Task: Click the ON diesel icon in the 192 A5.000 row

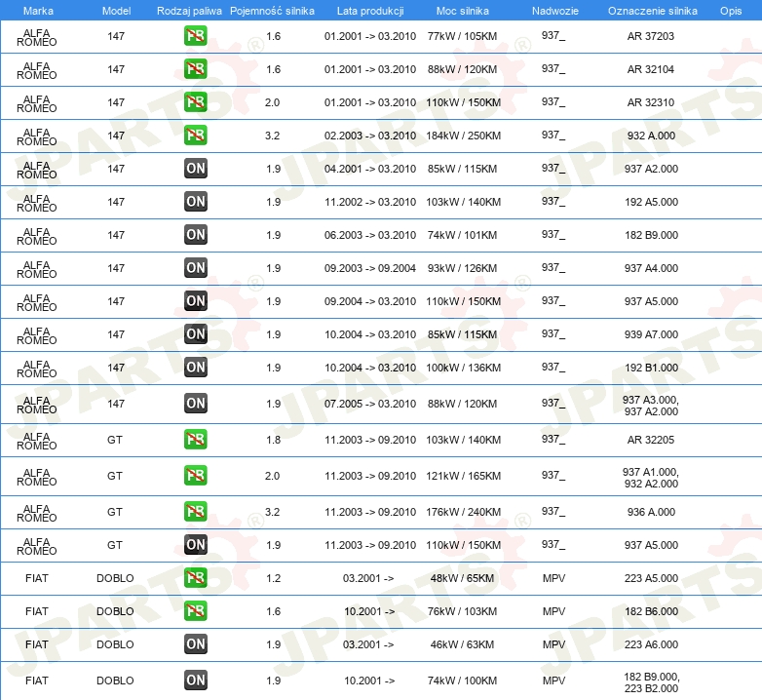Action: click(195, 201)
